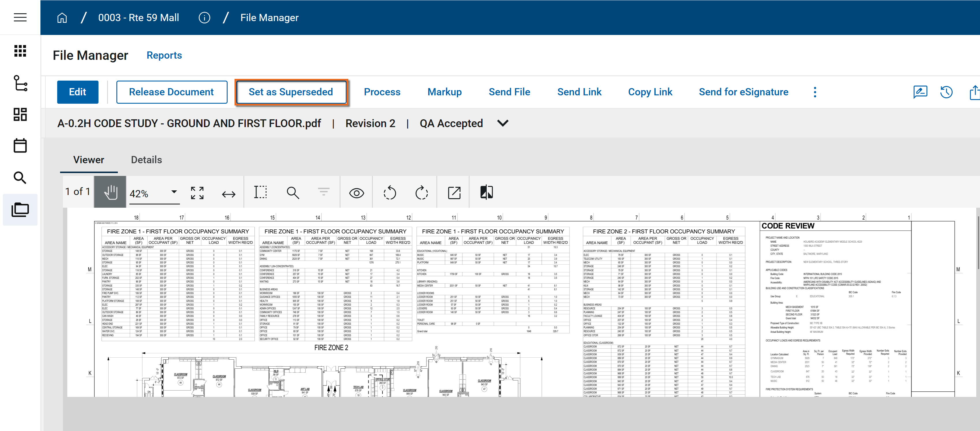The image size is (980, 431).
Task: Select the marquee text selection tool
Action: [x=260, y=192]
